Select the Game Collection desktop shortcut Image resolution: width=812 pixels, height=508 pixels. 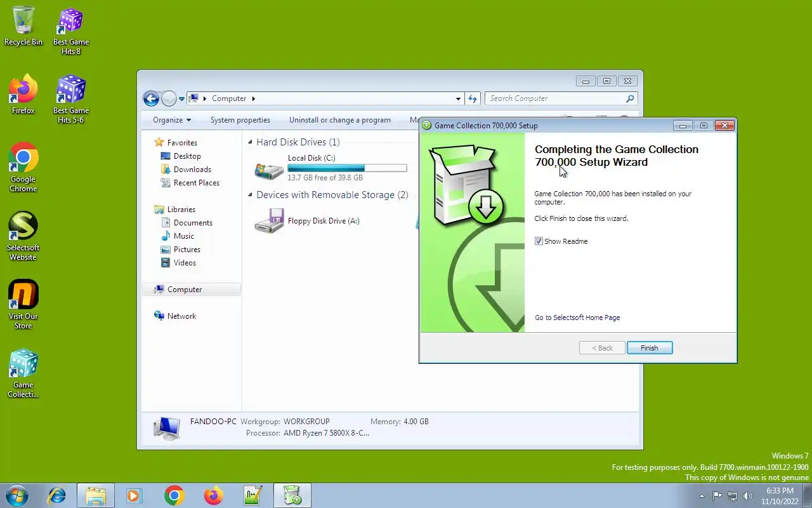23,374
